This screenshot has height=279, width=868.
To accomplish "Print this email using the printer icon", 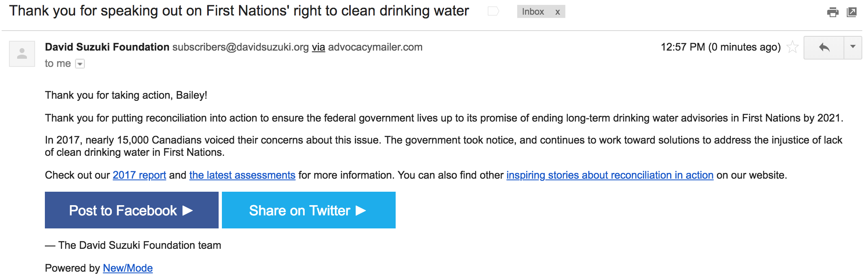I will coord(833,12).
